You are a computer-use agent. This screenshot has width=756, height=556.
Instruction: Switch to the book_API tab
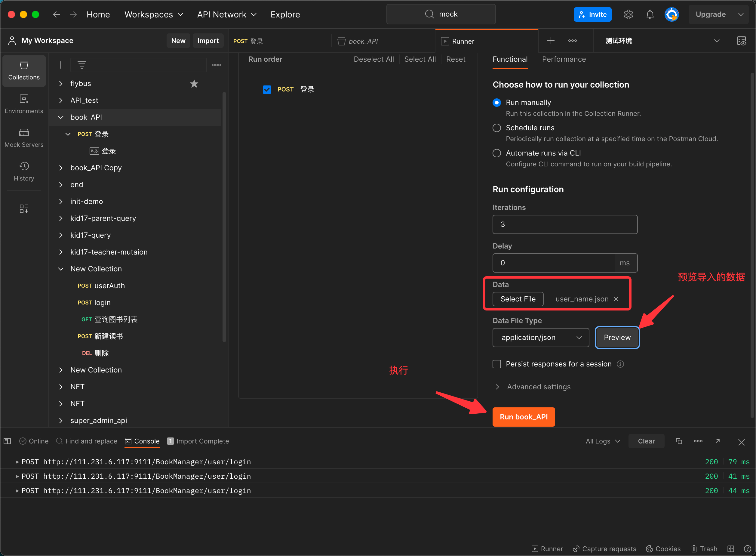(363, 41)
